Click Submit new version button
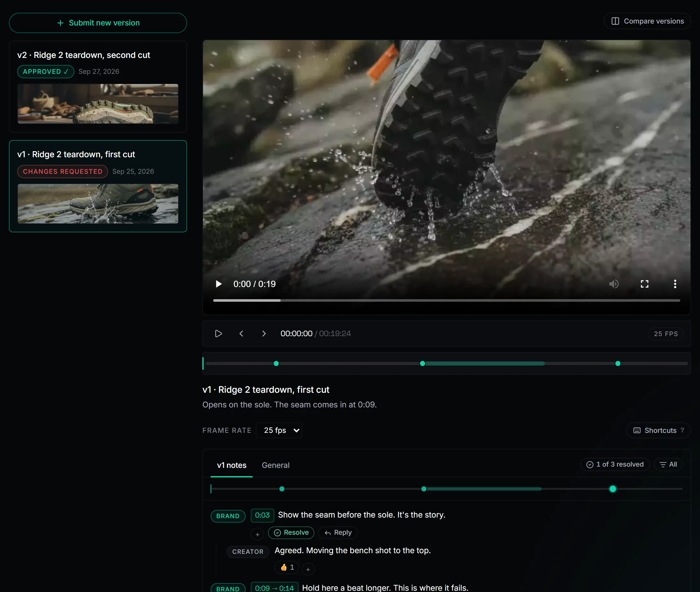The image size is (700, 592). click(98, 23)
